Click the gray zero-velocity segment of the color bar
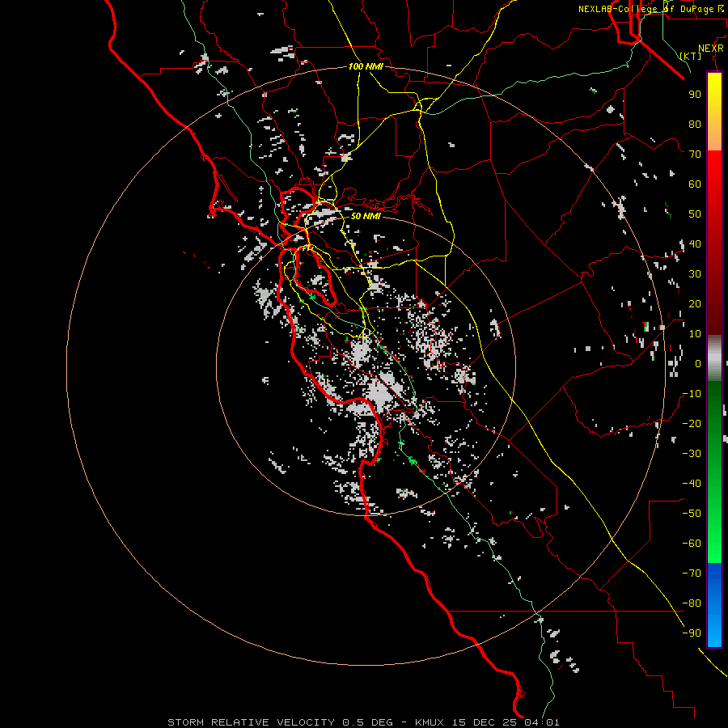The width and height of the screenshot is (728, 728). 714,358
